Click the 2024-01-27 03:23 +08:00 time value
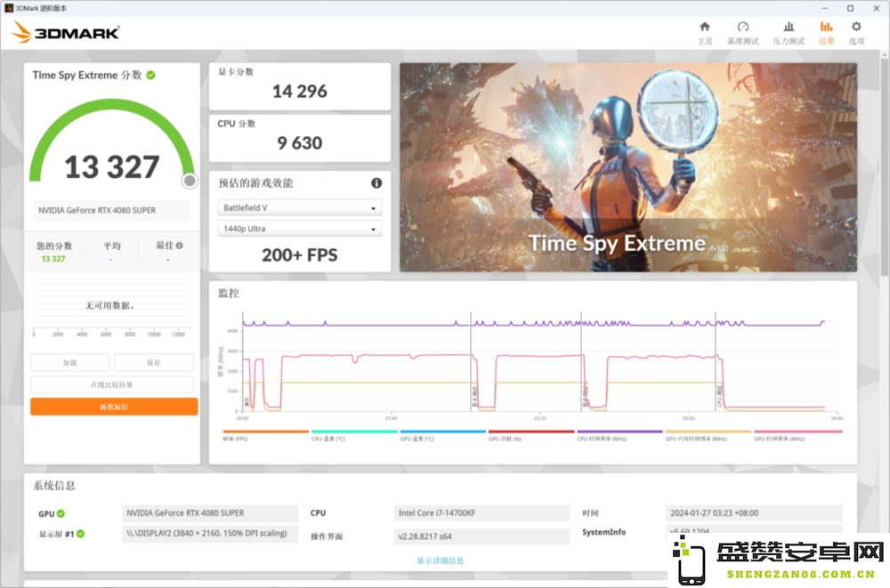Viewport: 890px width, 588px height. (714, 513)
